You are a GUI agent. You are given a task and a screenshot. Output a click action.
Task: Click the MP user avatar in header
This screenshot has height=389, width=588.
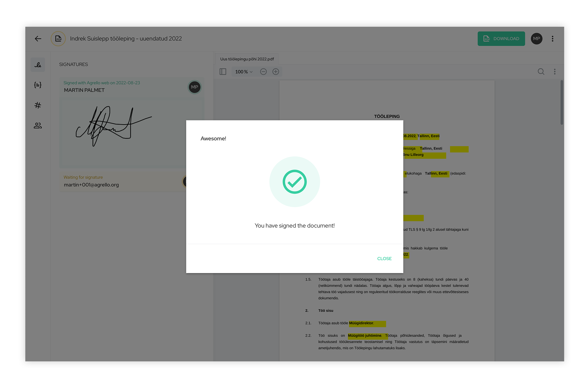537,38
